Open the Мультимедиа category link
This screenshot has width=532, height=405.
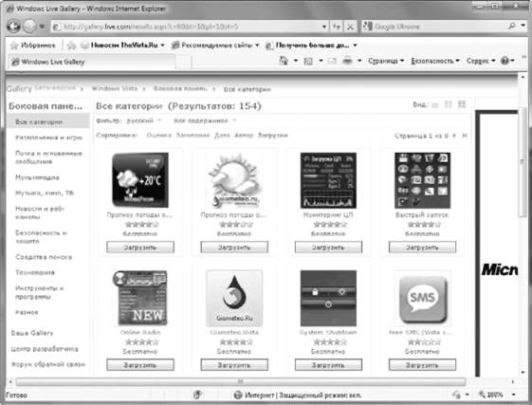coord(37,177)
